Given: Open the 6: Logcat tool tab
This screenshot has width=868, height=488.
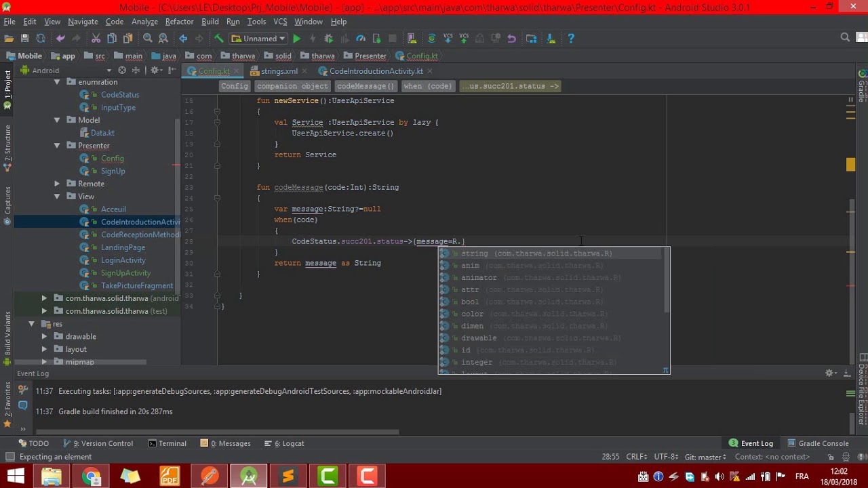Looking at the screenshot, I should coord(283,443).
